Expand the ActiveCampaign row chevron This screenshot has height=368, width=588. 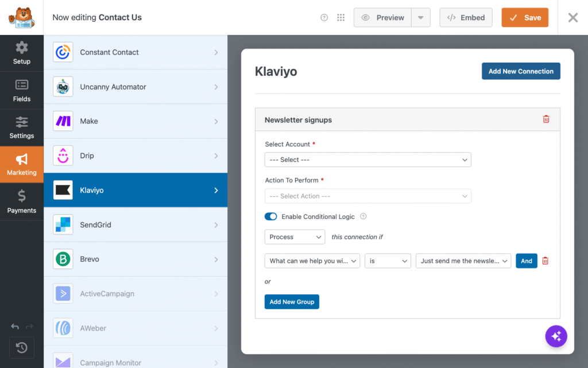216,294
